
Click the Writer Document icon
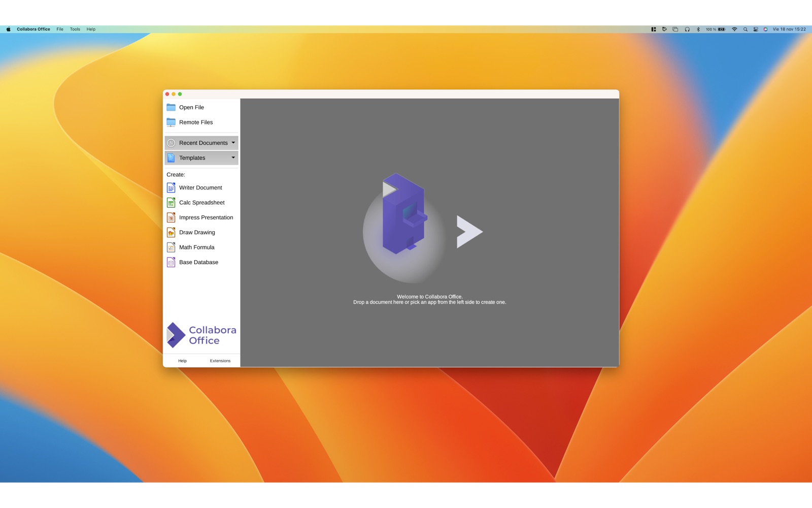tap(171, 188)
